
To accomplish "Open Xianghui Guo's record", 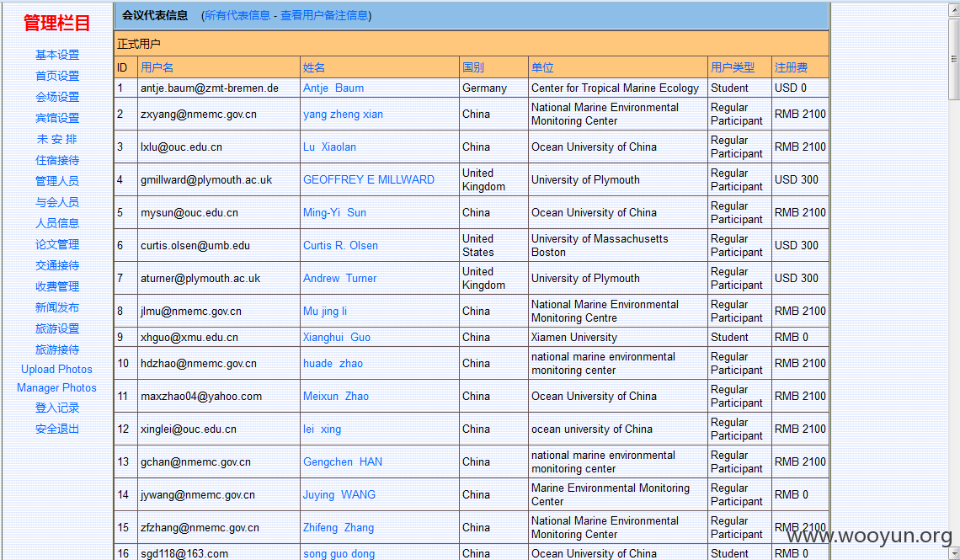I will click(x=337, y=337).
